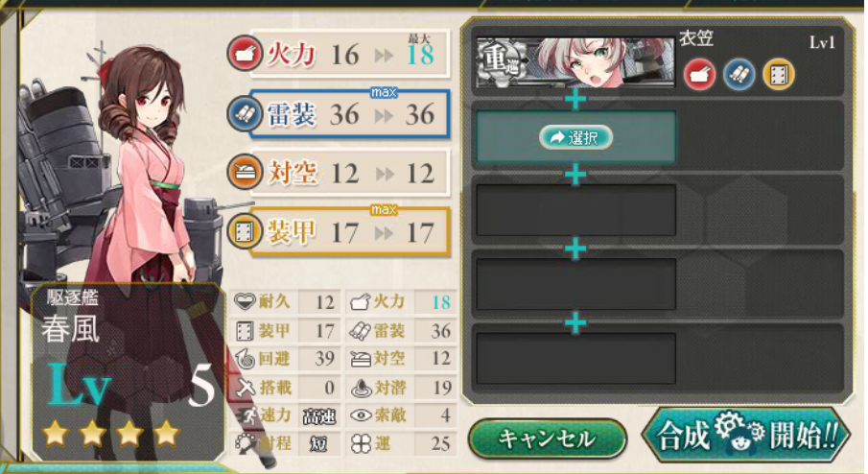This screenshot has width=868, height=474.
Task: Click the yellow armor (装甲) icon
Action: tap(245, 232)
